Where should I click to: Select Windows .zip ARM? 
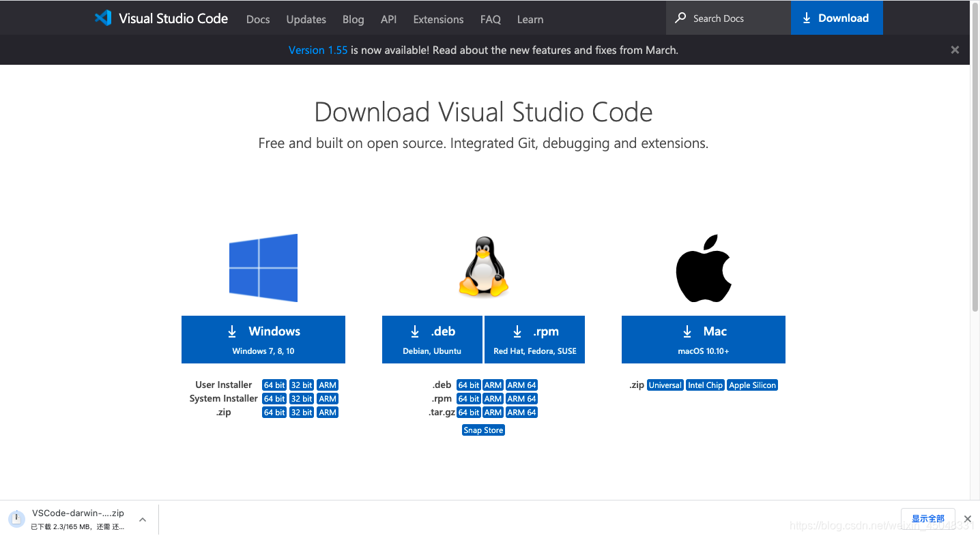coord(328,413)
